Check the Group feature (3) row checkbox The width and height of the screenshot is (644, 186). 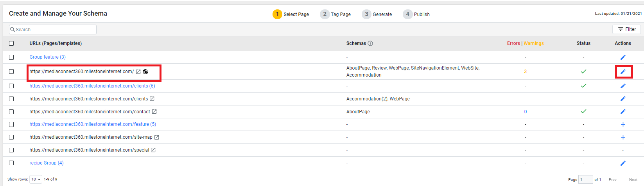[11, 57]
